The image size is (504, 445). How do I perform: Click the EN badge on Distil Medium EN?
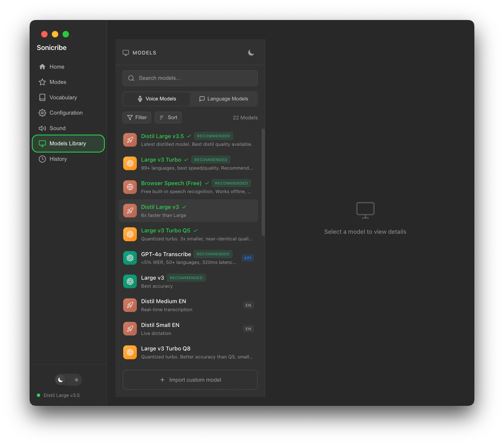[248, 305]
